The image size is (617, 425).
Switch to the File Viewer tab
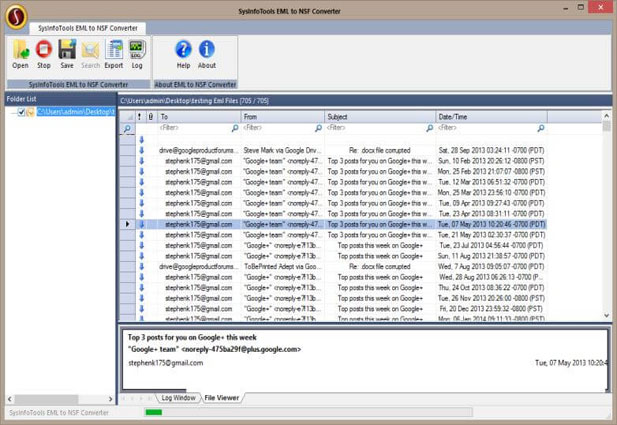[x=222, y=398]
